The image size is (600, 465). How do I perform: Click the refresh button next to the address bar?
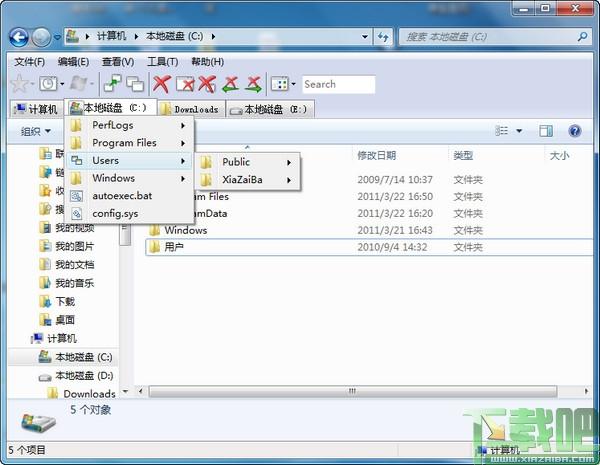click(383, 37)
